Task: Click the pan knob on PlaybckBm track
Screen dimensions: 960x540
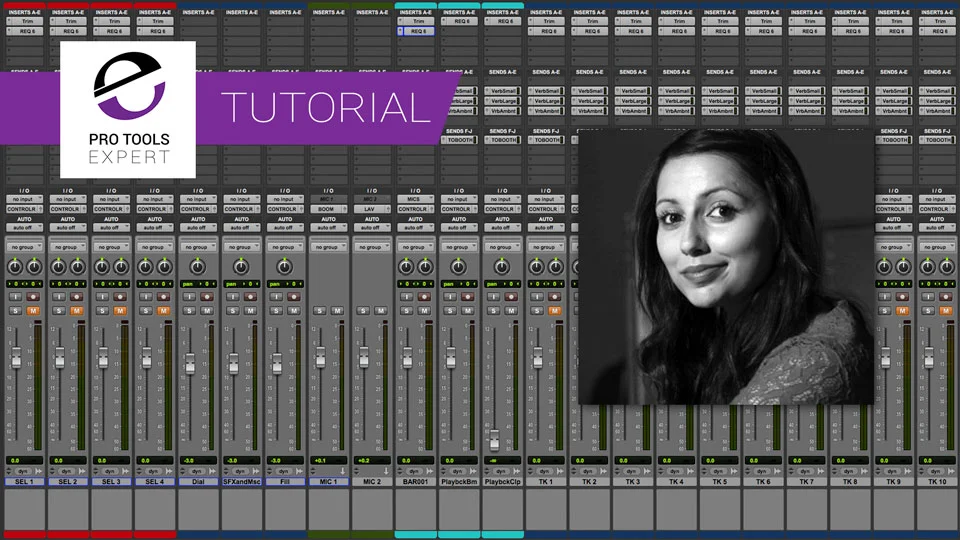Action: click(x=458, y=267)
